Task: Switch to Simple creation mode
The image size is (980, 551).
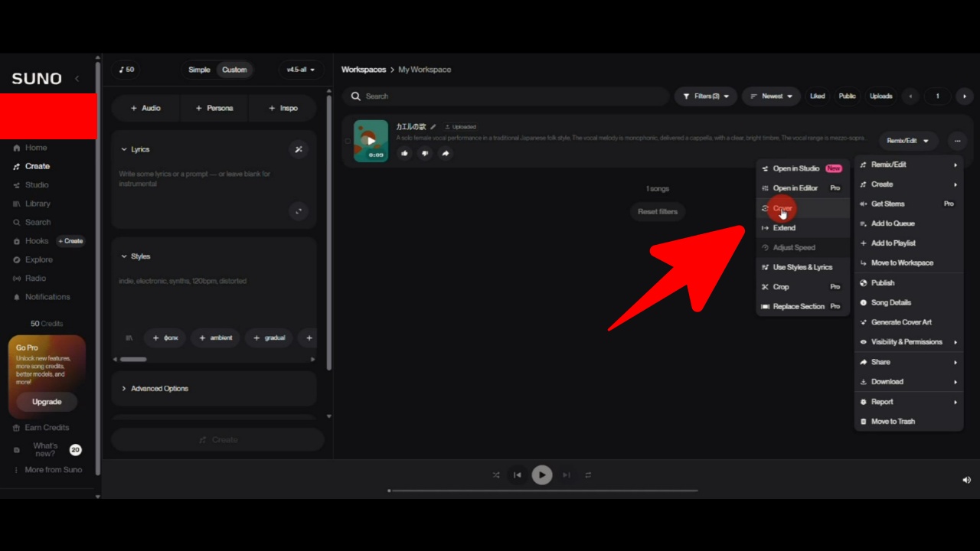Action: click(199, 70)
